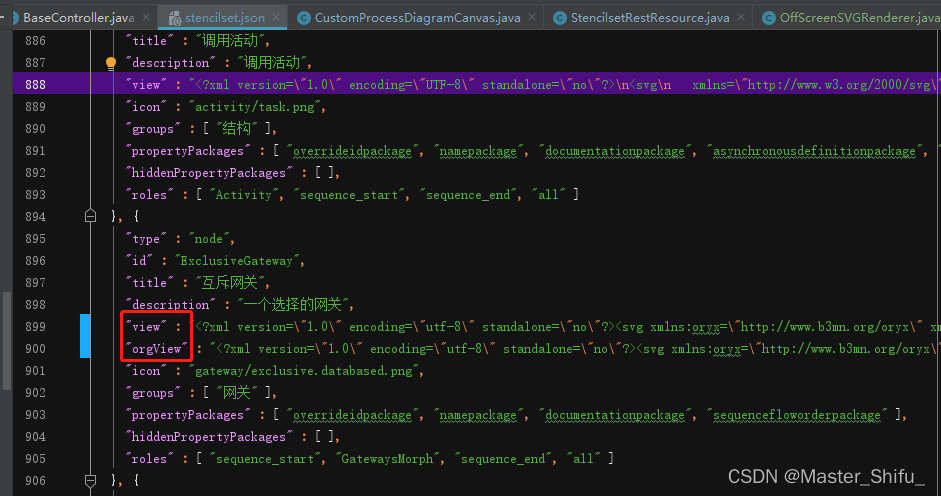The height and width of the screenshot is (496, 941).
Task: Click the JSON file icon on stencilset.json tab
Action: point(175,18)
